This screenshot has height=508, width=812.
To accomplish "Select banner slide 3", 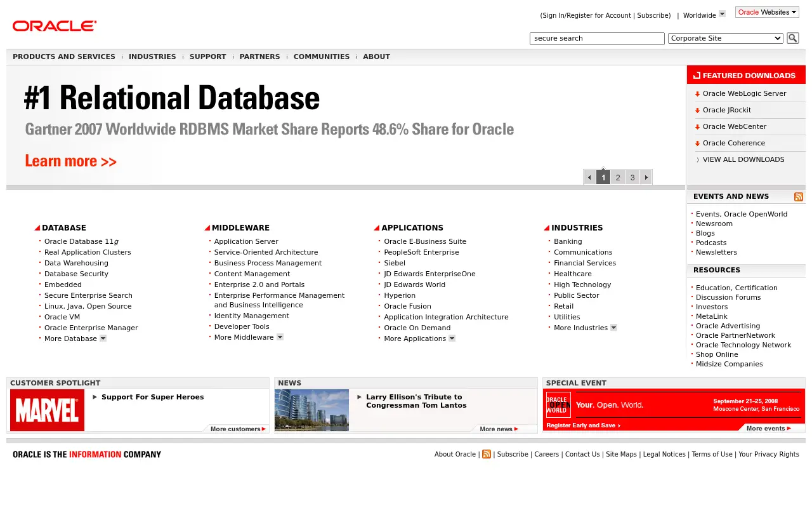I will [x=632, y=177].
